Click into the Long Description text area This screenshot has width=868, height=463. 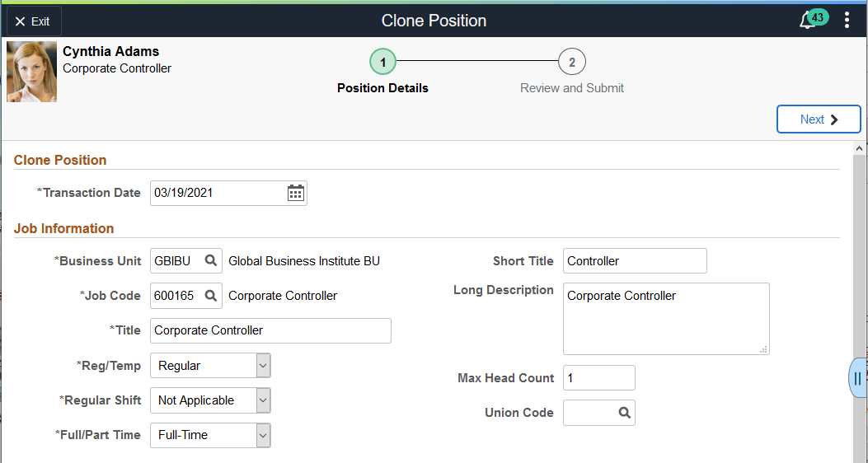click(x=666, y=319)
